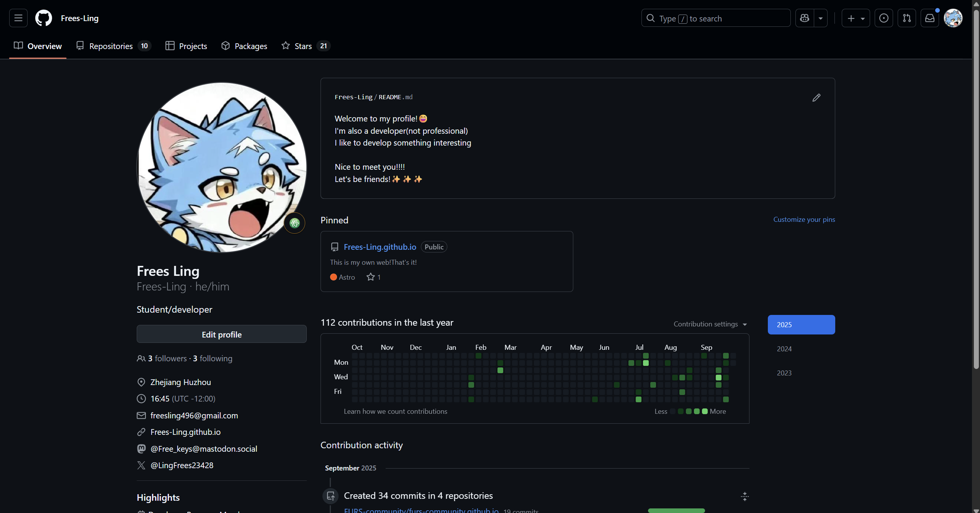Image resolution: width=980 pixels, height=513 pixels.
Task: Click the Edit profile button
Action: (221, 334)
